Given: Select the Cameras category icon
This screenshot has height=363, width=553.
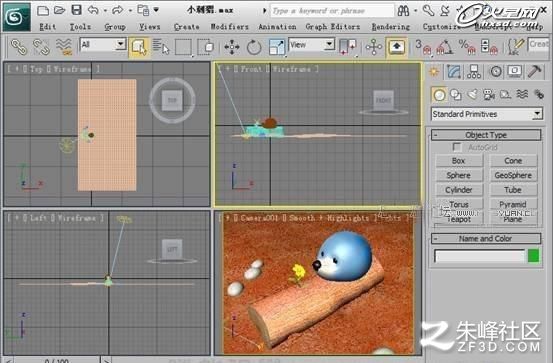Looking at the screenshot, I should point(489,95).
